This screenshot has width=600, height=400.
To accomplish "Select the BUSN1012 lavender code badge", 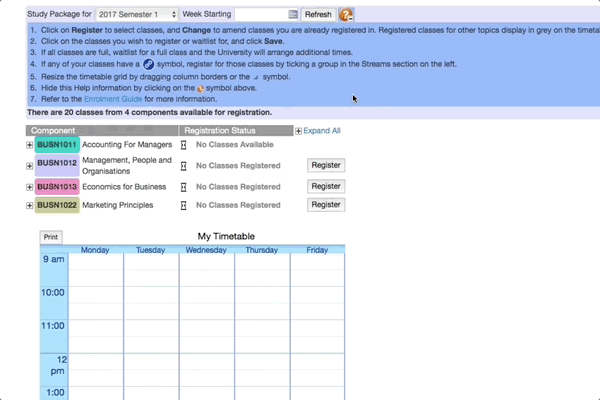I will click(x=57, y=165).
